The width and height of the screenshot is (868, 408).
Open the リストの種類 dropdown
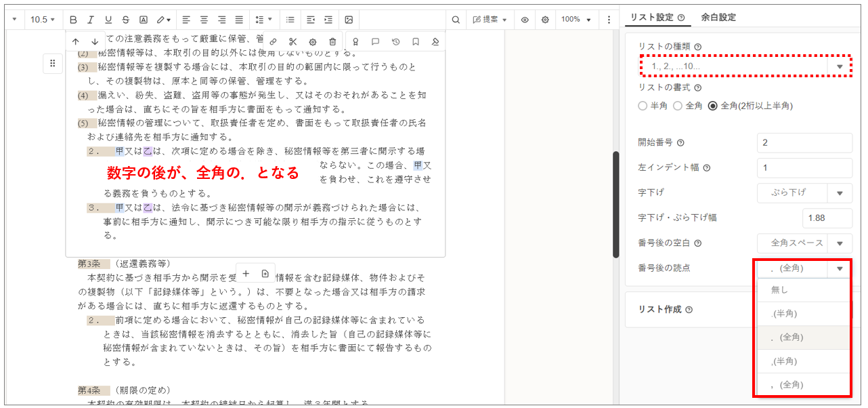744,66
